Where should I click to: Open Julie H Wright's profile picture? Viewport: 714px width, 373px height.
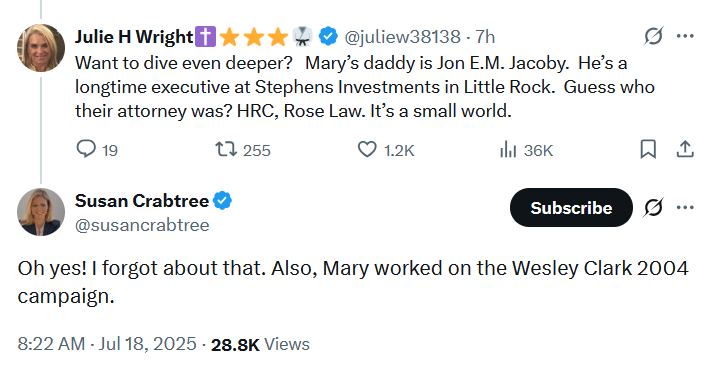[41, 48]
